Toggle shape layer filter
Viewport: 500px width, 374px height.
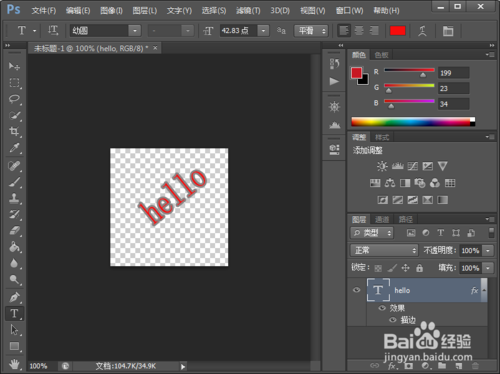tap(456, 233)
